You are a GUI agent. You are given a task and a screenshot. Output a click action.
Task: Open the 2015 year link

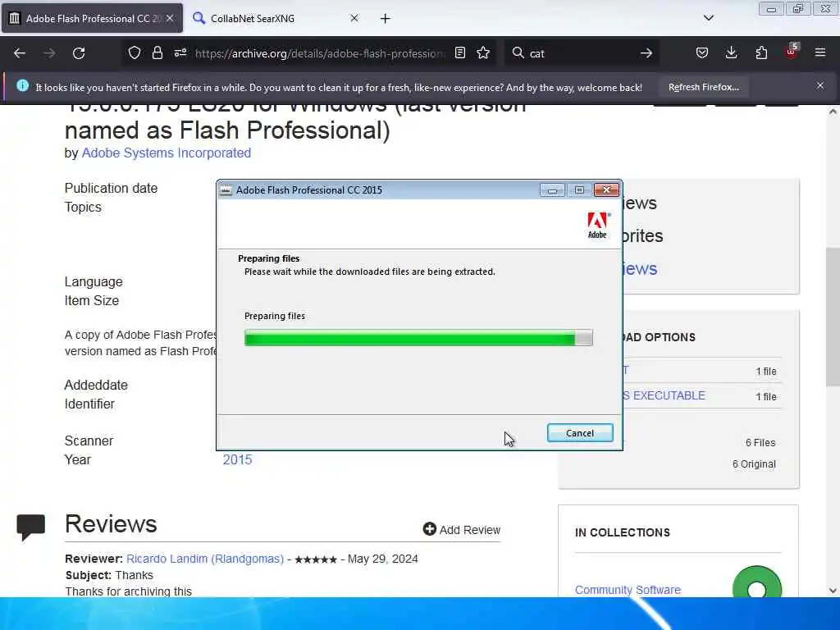[x=237, y=459]
